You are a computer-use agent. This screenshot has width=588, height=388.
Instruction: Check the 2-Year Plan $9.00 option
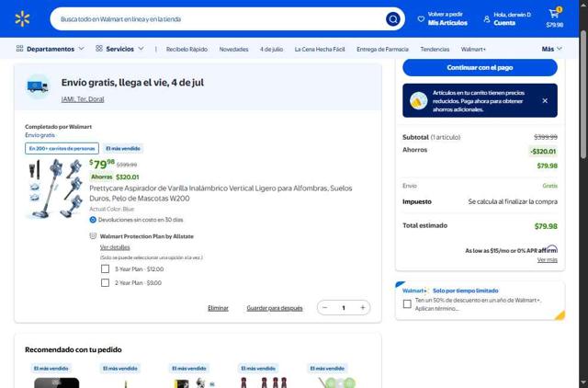[105, 282]
